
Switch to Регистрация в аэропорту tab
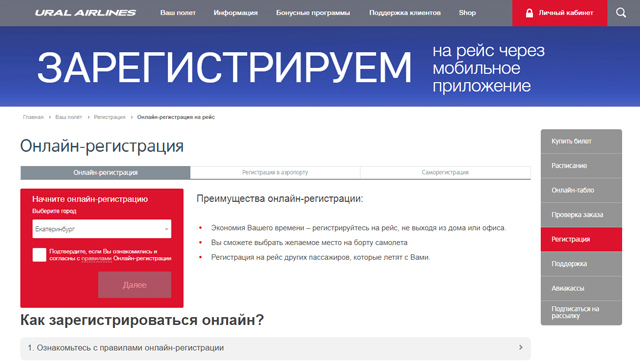click(275, 173)
